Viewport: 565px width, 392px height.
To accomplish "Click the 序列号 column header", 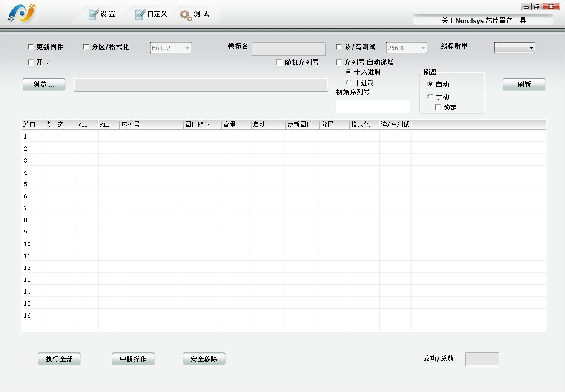I will 151,124.
